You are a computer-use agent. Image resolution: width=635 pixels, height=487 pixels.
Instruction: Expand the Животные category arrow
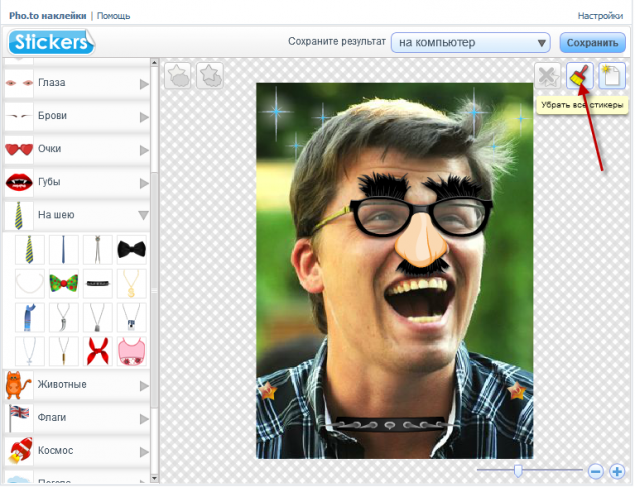tap(144, 386)
